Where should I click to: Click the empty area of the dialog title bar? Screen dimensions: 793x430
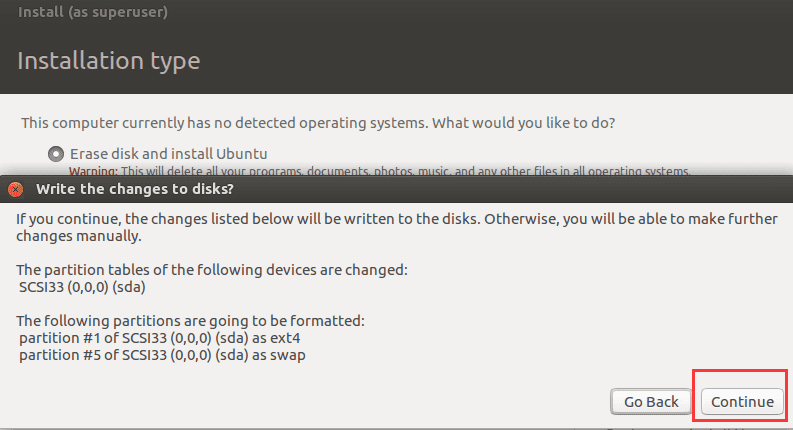(x=506, y=189)
